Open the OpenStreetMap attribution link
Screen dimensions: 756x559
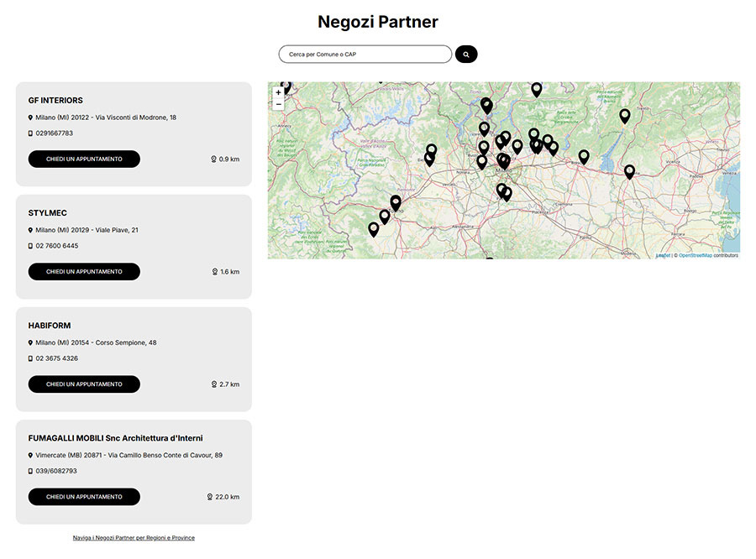point(695,255)
